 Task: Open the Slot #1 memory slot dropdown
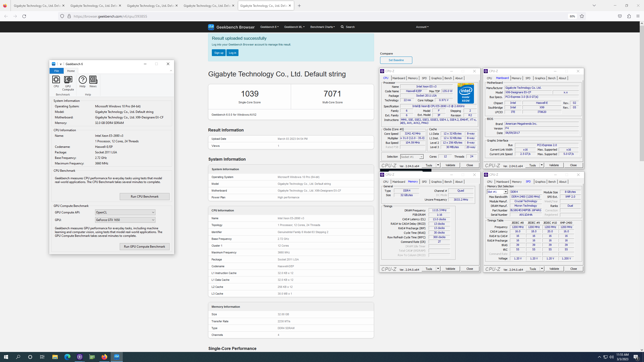tap(497, 192)
